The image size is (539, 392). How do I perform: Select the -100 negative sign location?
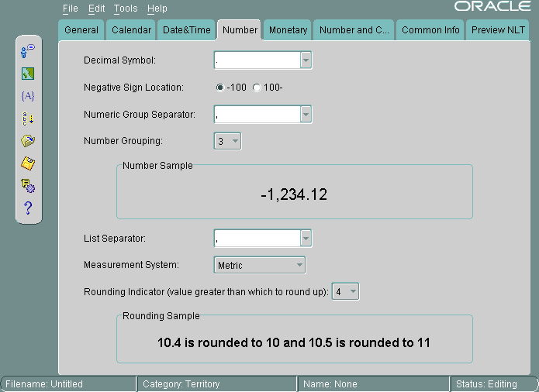pyautogui.click(x=220, y=88)
